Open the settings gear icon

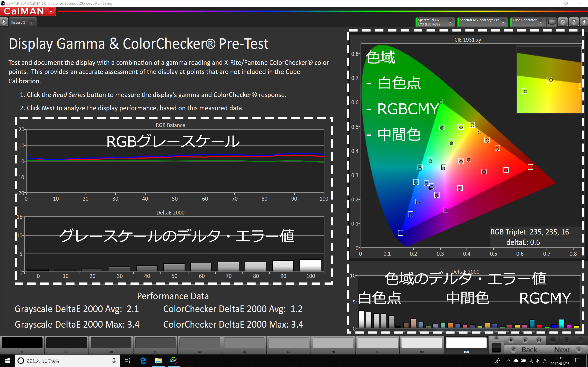click(563, 22)
